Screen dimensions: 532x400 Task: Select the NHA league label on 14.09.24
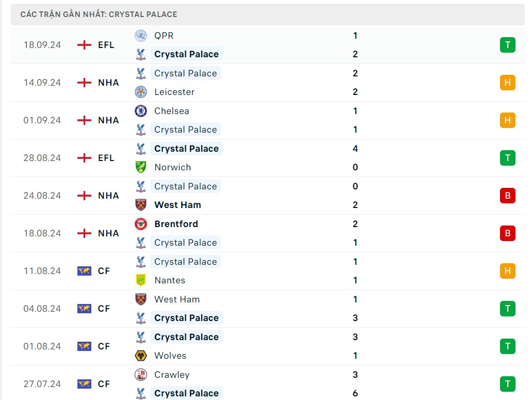pyautogui.click(x=108, y=83)
